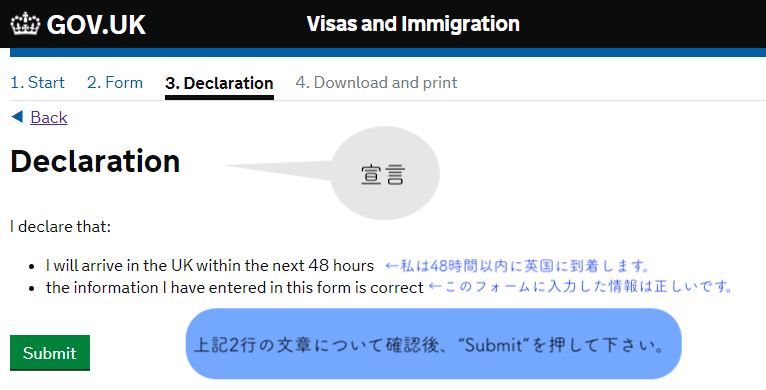The image size is (766, 390).
Task: Select the 4. Download and print step
Action: point(376,82)
